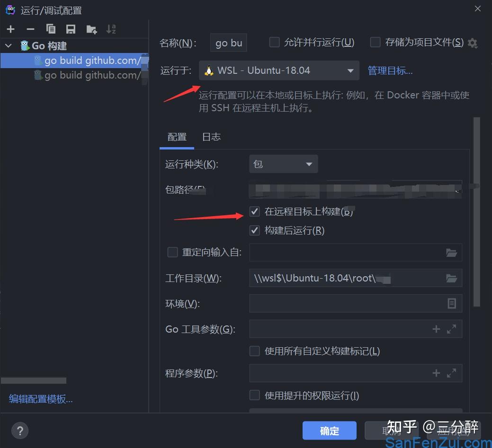Create a new configuration folder

[x=91, y=29]
